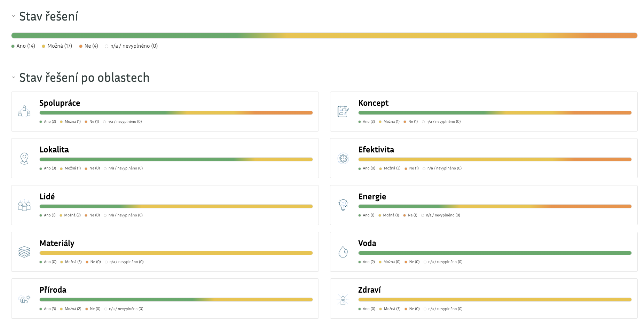This screenshot has width=644, height=325.
Task: Click the Spolupráce people icon
Action: coord(24,111)
